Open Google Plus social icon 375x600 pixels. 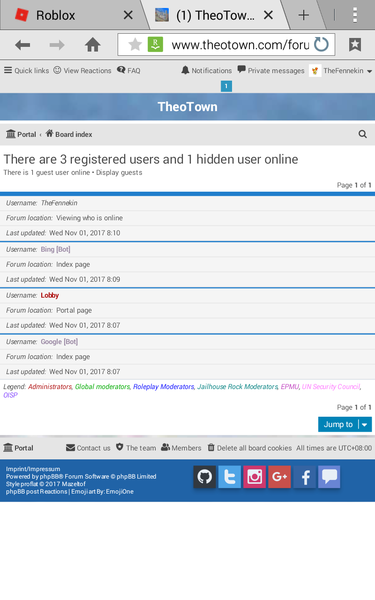[x=279, y=477]
